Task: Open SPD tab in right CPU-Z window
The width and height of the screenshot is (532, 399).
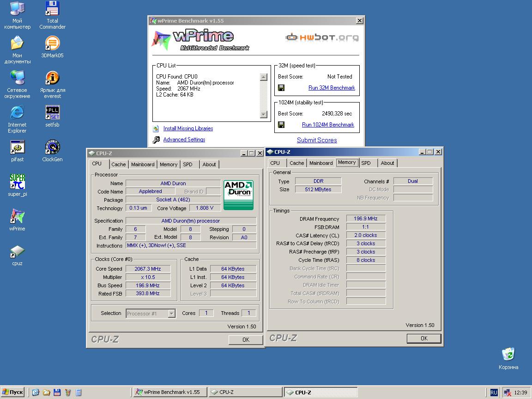Action: 366,163
